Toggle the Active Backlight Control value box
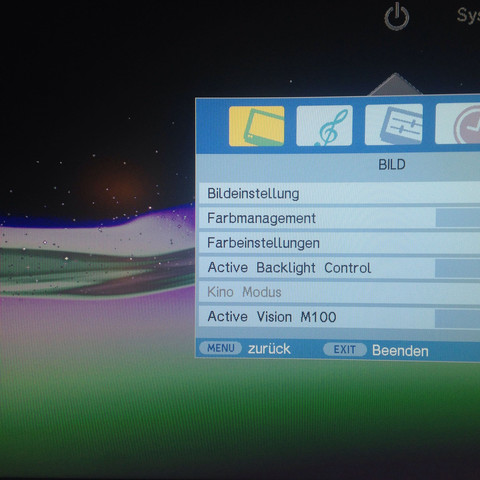 (457, 268)
